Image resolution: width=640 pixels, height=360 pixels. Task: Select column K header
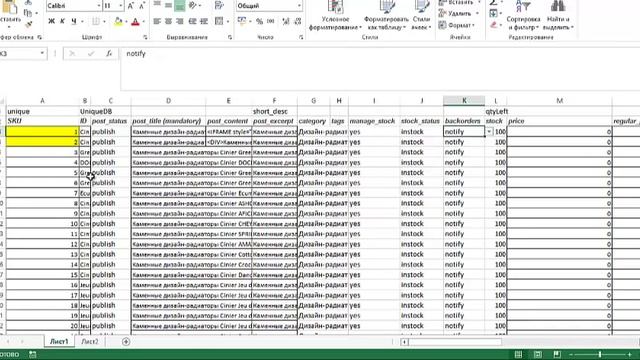pos(464,100)
